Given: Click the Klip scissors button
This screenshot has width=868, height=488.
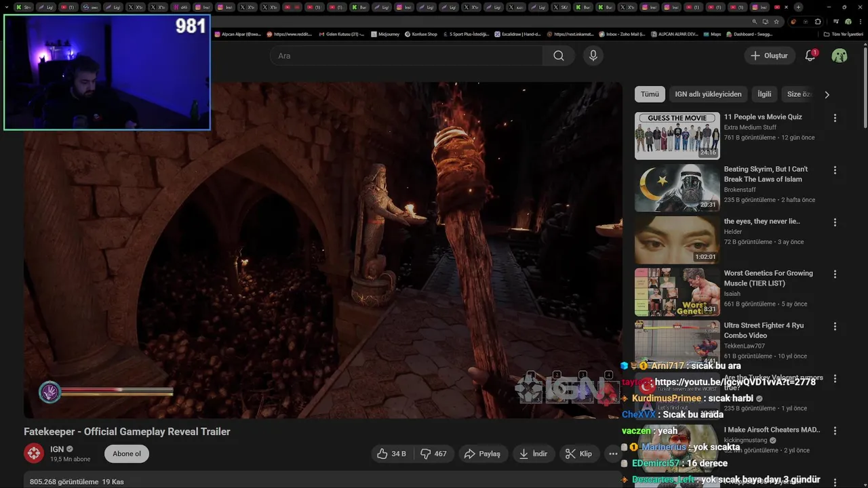Looking at the screenshot, I should click(579, 453).
